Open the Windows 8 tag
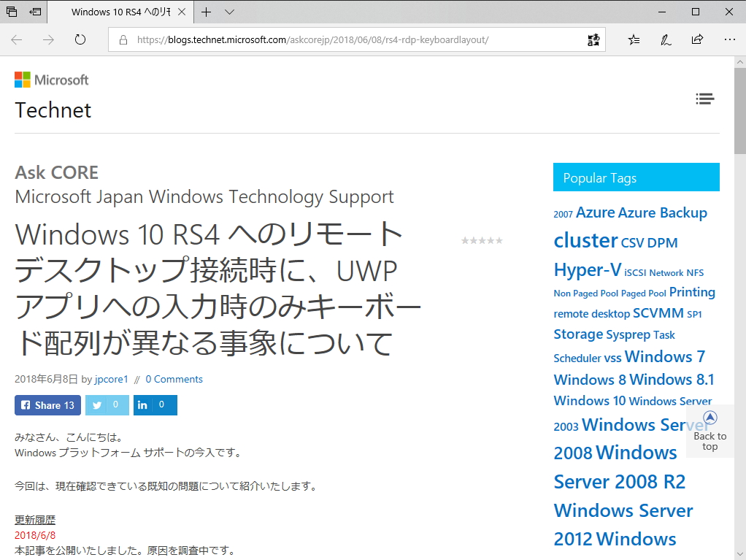This screenshot has height=560, width=746. click(x=590, y=380)
